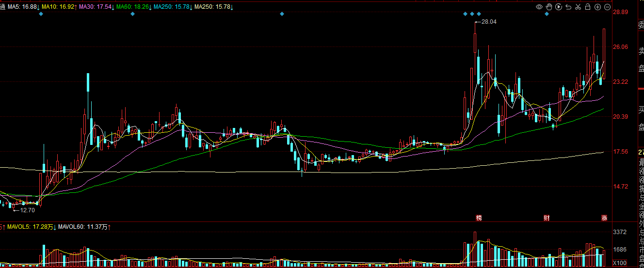Click the cyan MA250: 15.78 indicator label
Viewport: 644px width, 268px height.
(x=173, y=7)
